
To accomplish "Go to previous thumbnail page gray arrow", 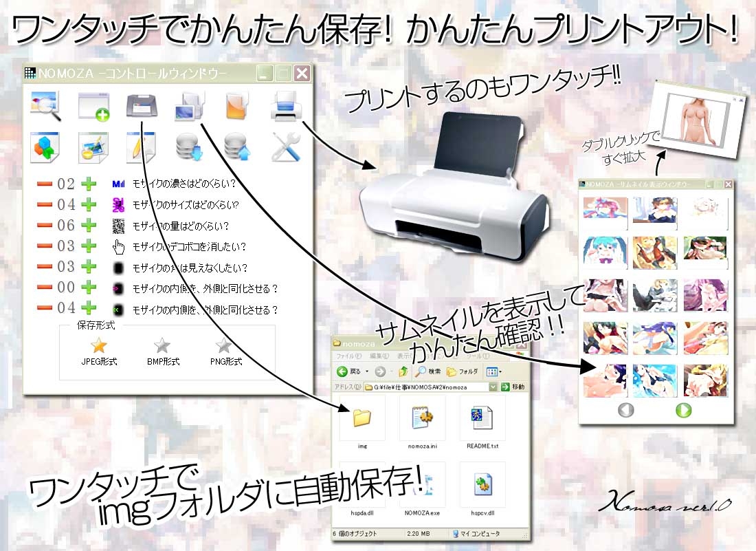I will 626,410.
